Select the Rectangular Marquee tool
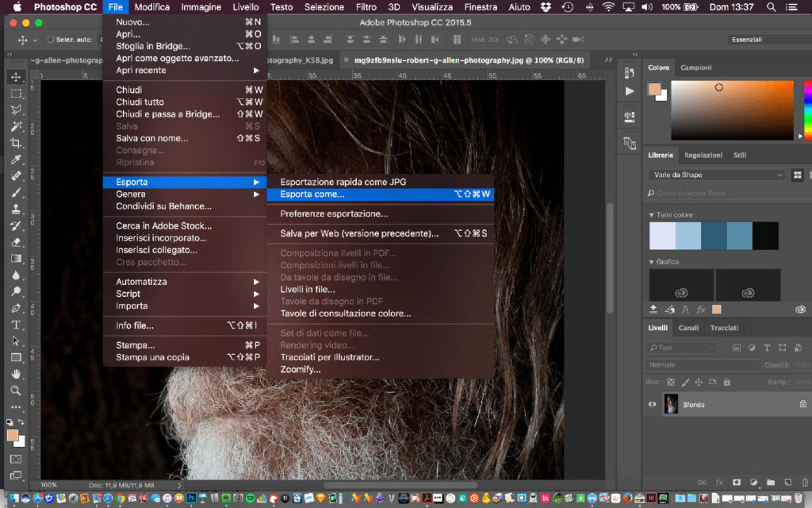 (x=16, y=94)
